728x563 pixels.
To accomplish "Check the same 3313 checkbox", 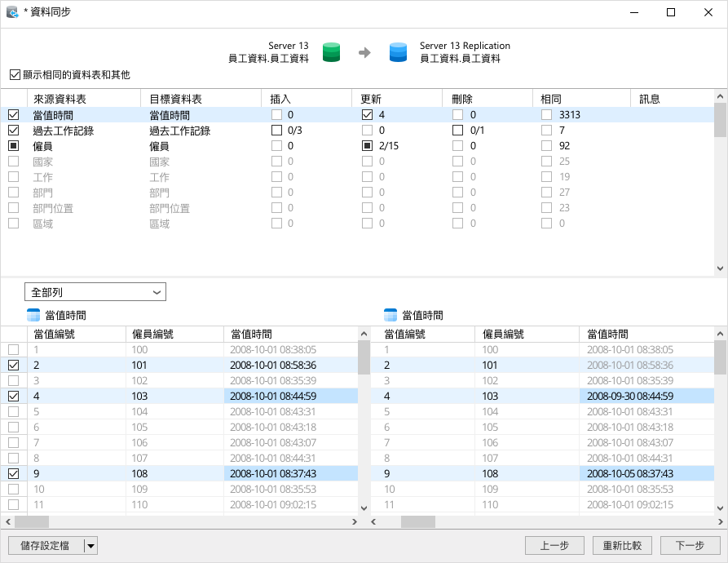I will [x=546, y=115].
